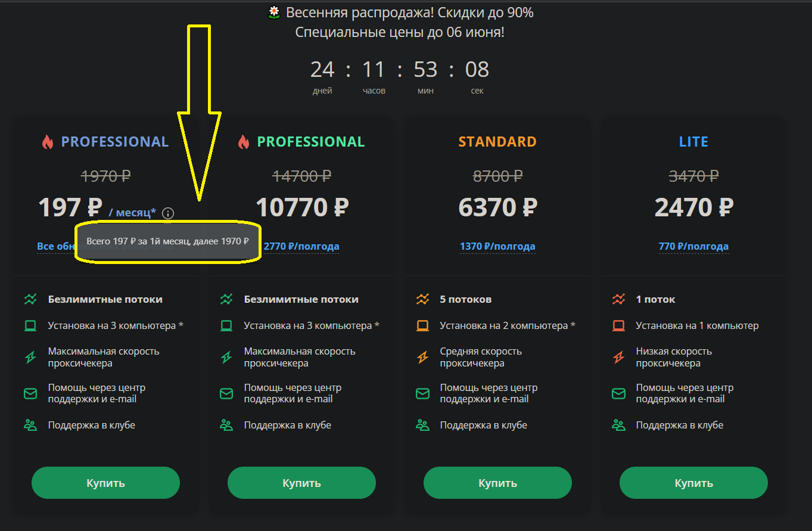Click the flower icon near Весенняя распродажа
Screen dimensions: 812x531
274,13
